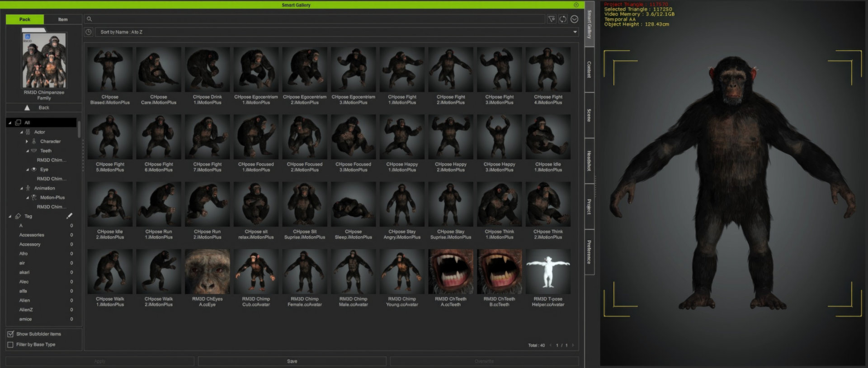Click the Apply button
The height and width of the screenshot is (368, 868).
click(100, 361)
